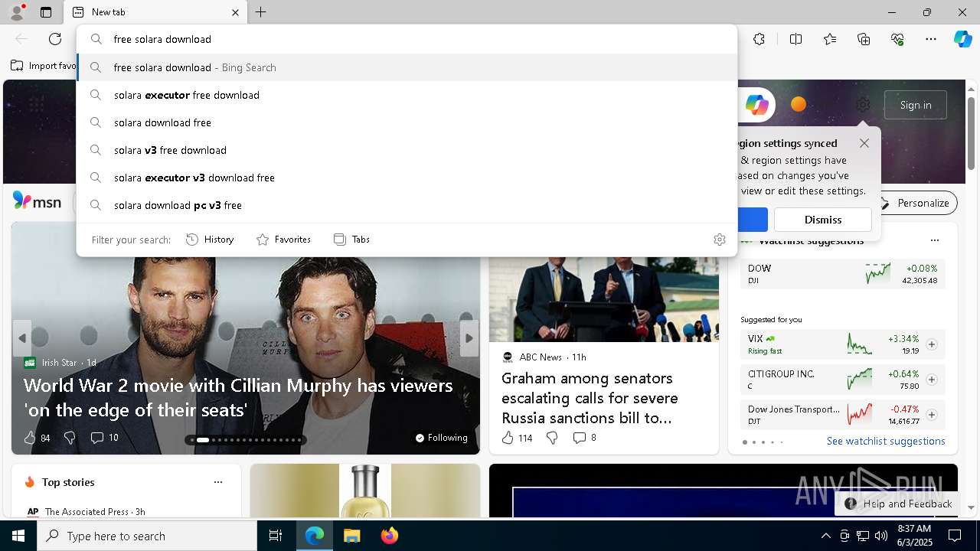Open the profile avatar icon
The image size is (980, 551).
point(16,12)
